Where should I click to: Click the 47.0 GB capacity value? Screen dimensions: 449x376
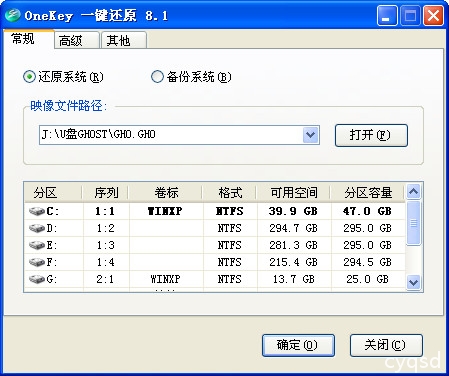pos(367,211)
